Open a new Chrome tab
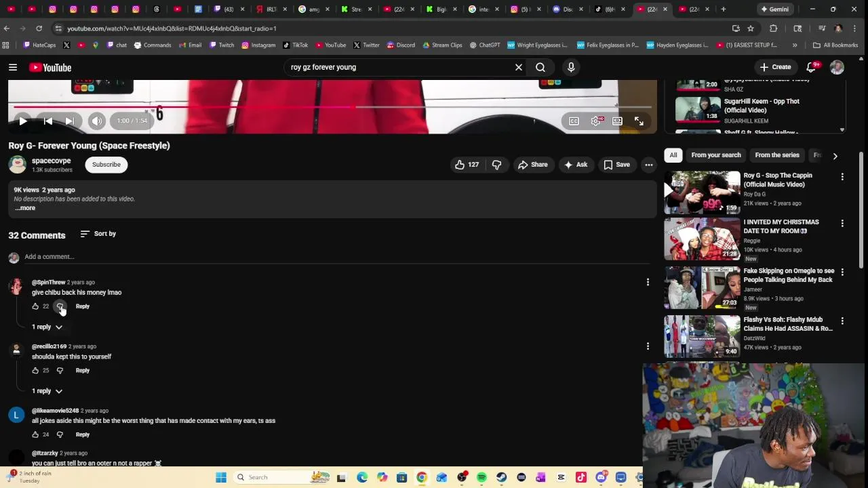 tap(724, 9)
